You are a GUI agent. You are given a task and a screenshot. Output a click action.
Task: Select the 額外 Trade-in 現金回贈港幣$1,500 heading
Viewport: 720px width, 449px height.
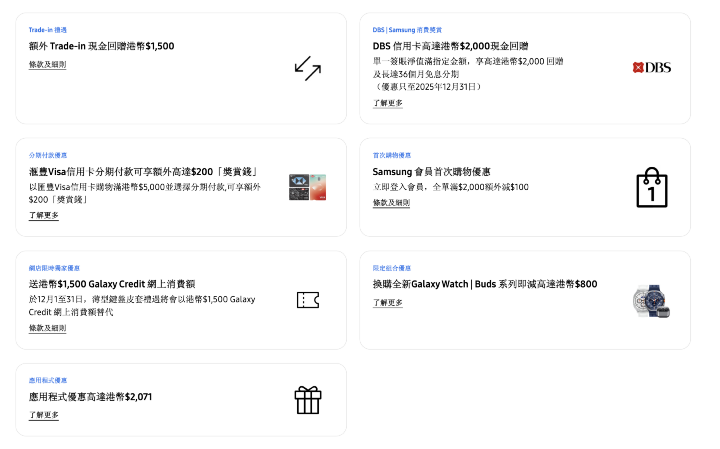(x=101, y=46)
